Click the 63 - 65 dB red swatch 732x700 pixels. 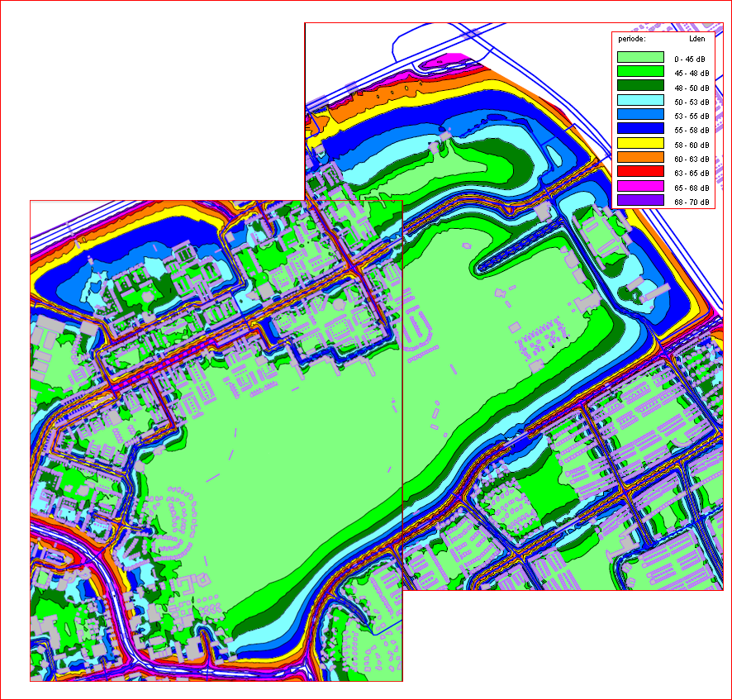(x=640, y=171)
